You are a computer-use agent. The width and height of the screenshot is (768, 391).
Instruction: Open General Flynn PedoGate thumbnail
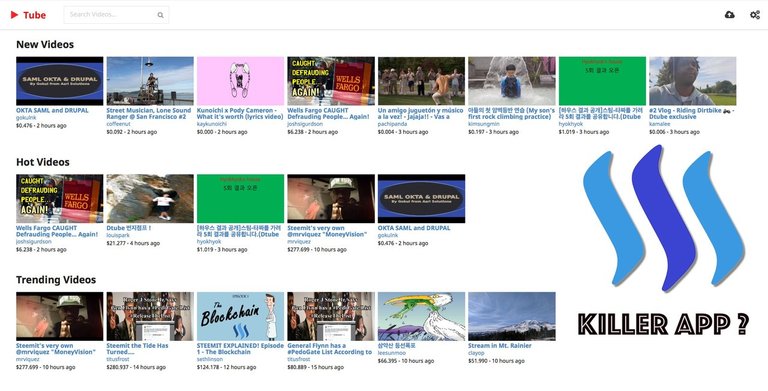coord(331,316)
